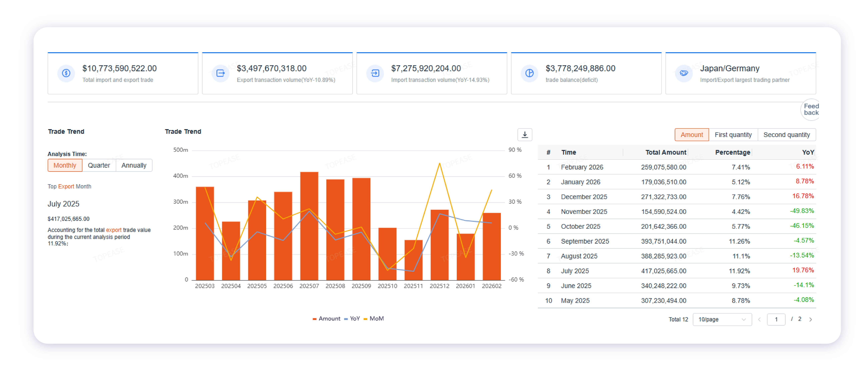The image size is (868, 374).
Task: Click the $3,497,670,318.00 export volume value
Action: [x=271, y=68]
